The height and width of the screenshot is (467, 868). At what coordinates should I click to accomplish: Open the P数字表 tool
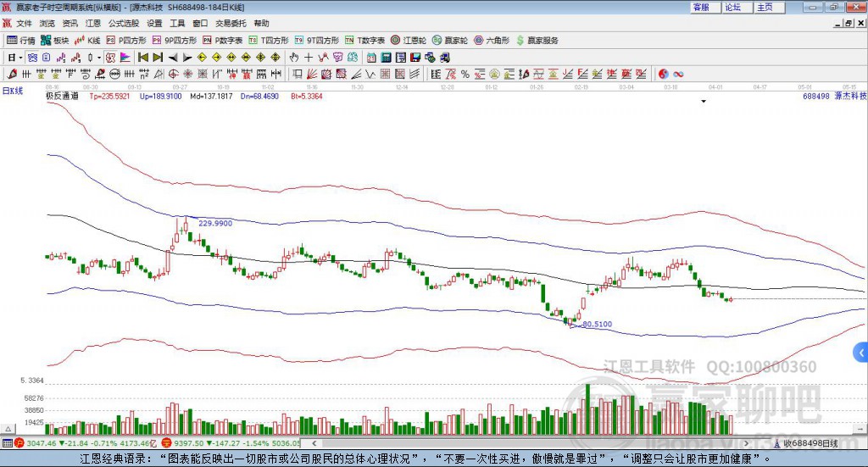223,41
